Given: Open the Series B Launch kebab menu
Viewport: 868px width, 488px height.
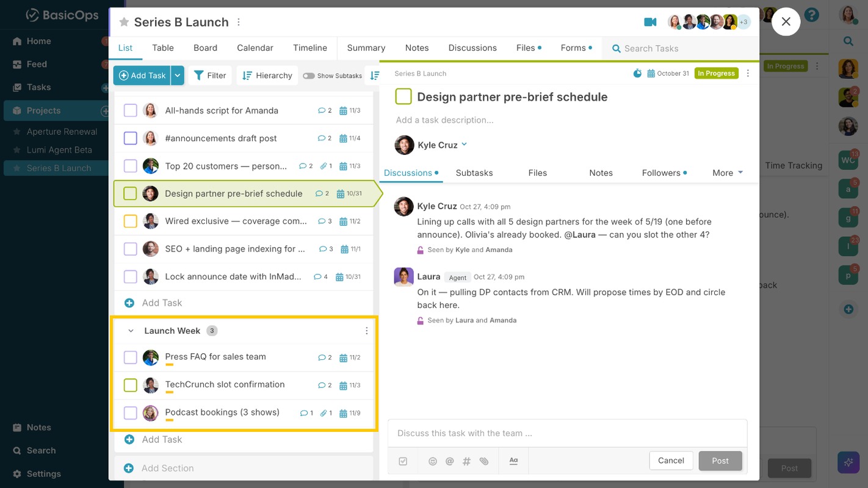Looking at the screenshot, I should point(239,22).
